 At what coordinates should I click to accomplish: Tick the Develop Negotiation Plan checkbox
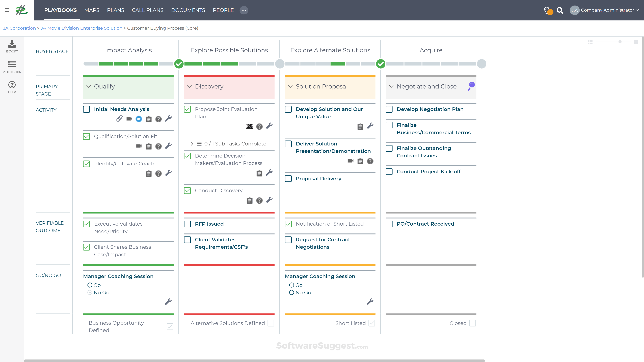tap(389, 109)
